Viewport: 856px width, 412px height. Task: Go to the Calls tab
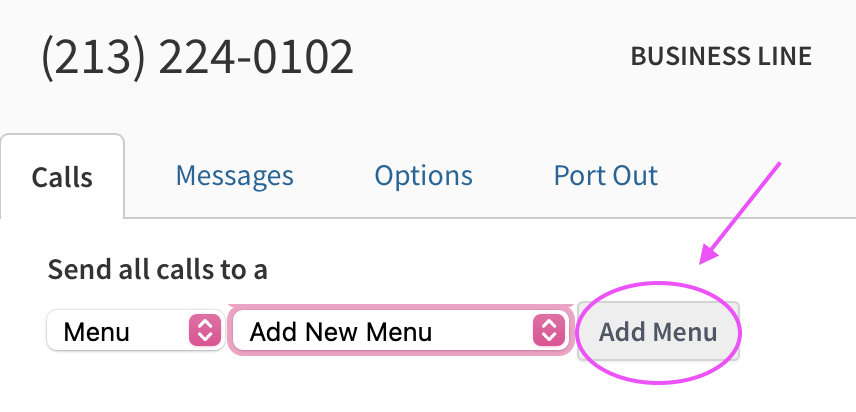click(x=62, y=177)
